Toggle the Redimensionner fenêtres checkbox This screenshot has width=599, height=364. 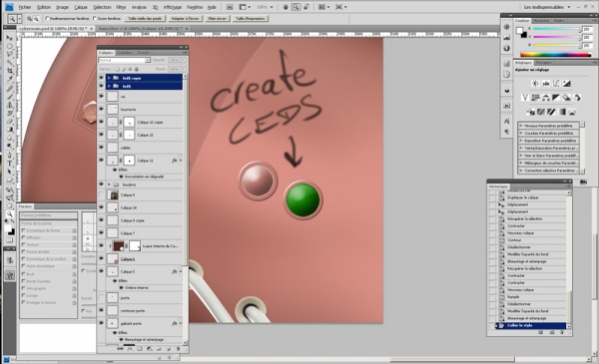[47, 18]
